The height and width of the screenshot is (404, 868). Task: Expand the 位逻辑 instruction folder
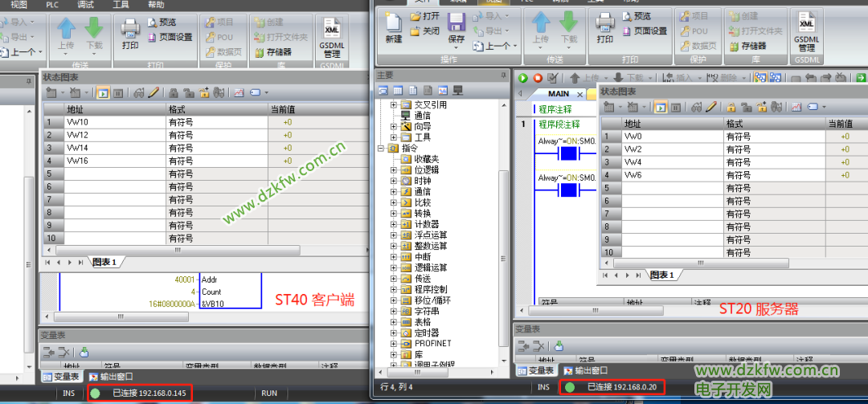(x=393, y=169)
